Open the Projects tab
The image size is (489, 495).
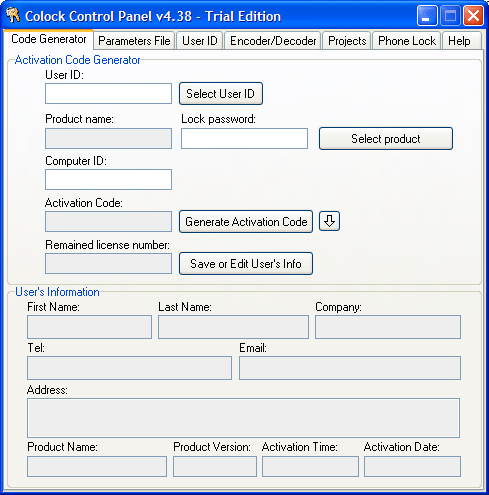pyautogui.click(x=347, y=41)
